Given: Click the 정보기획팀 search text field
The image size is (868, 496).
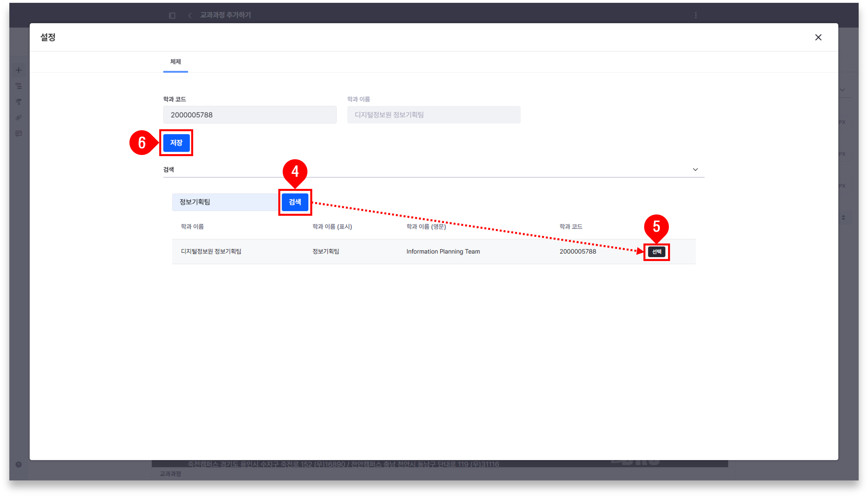Looking at the screenshot, I should point(225,202).
